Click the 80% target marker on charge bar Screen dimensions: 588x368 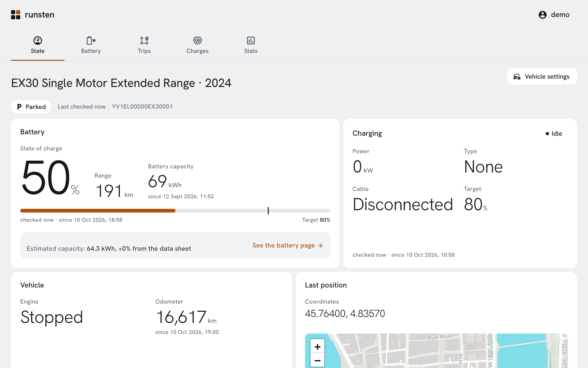click(x=268, y=210)
